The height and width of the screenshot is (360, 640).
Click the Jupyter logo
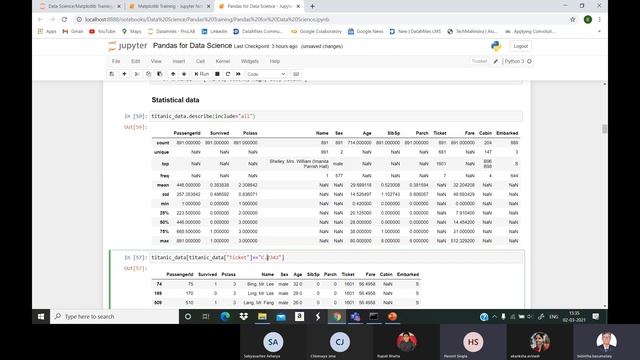point(127,46)
